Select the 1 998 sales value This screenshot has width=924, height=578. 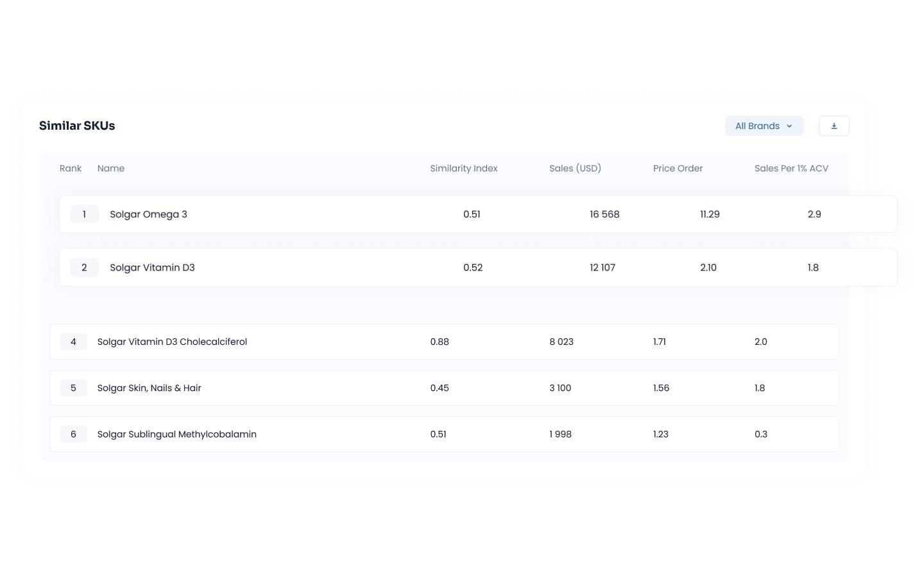click(x=560, y=434)
